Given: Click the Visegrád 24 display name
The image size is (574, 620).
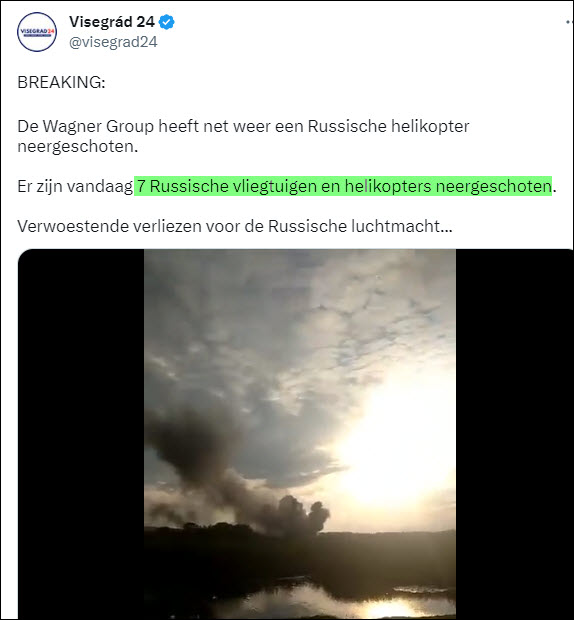Looking at the screenshot, I should pos(112,22).
